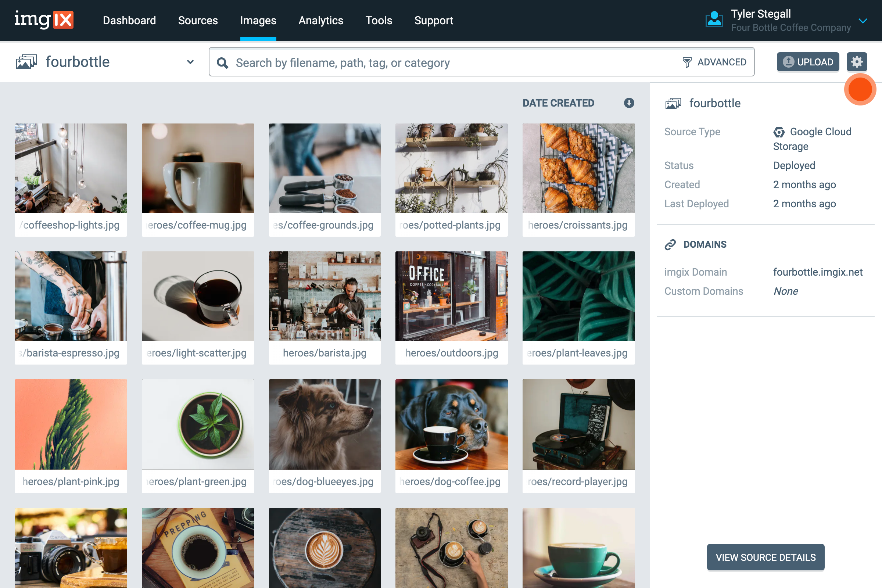Click the settings gear icon
Screen dimensions: 882x588
click(x=857, y=62)
